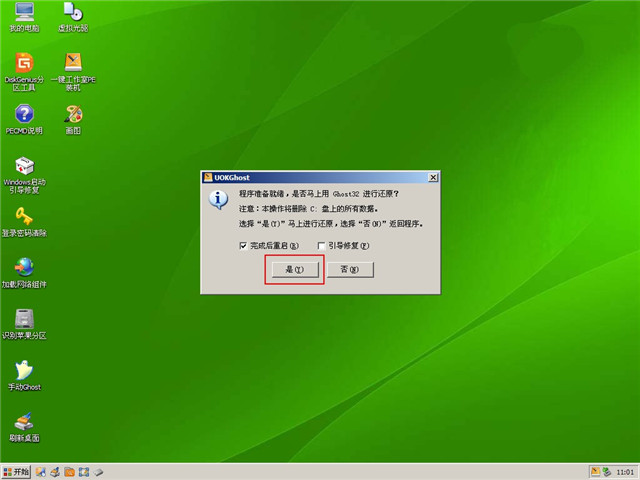The width and height of the screenshot is (640, 480).
Task: Open the 一键工作室PE装机 installer icon
Action: point(73,63)
